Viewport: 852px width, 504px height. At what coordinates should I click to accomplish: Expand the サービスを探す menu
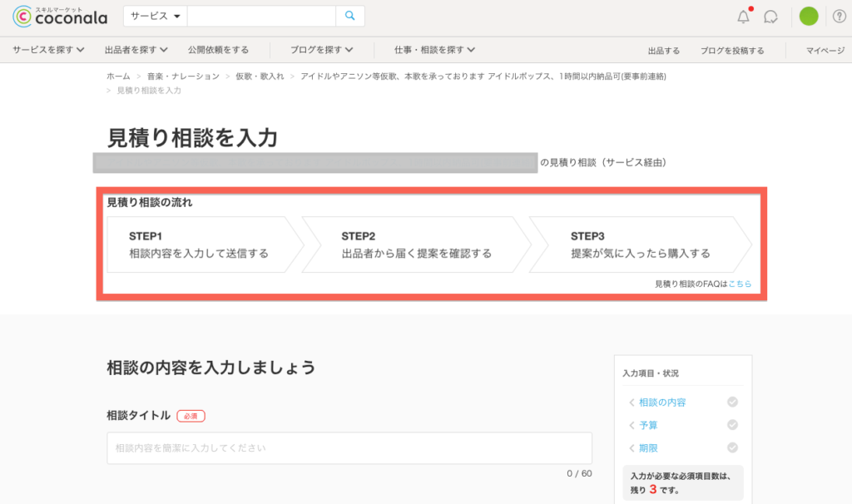tap(48, 50)
